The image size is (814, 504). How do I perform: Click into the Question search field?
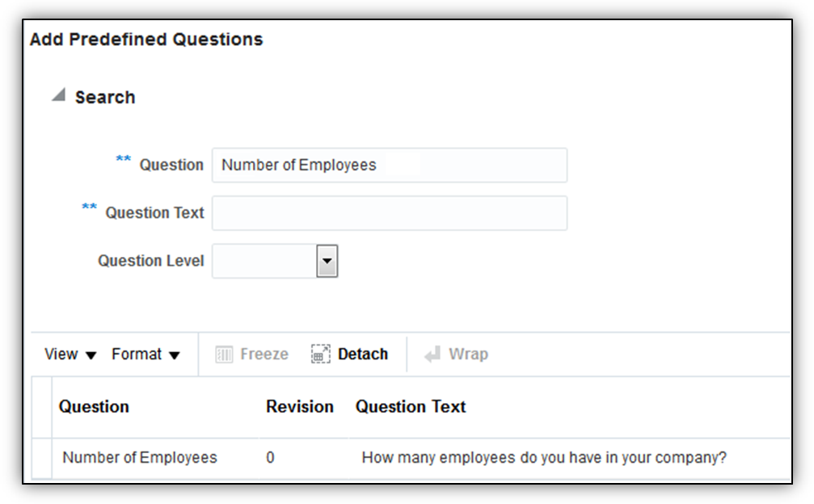click(x=389, y=166)
